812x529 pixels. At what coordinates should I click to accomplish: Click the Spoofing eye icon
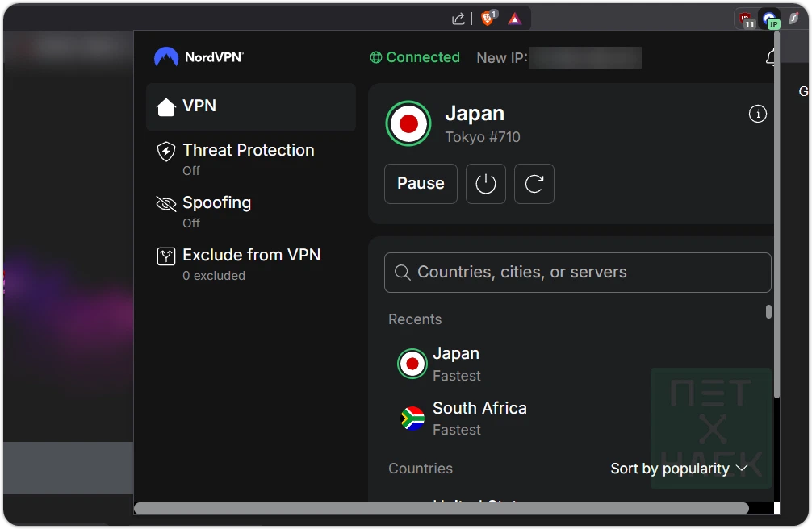(x=165, y=203)
